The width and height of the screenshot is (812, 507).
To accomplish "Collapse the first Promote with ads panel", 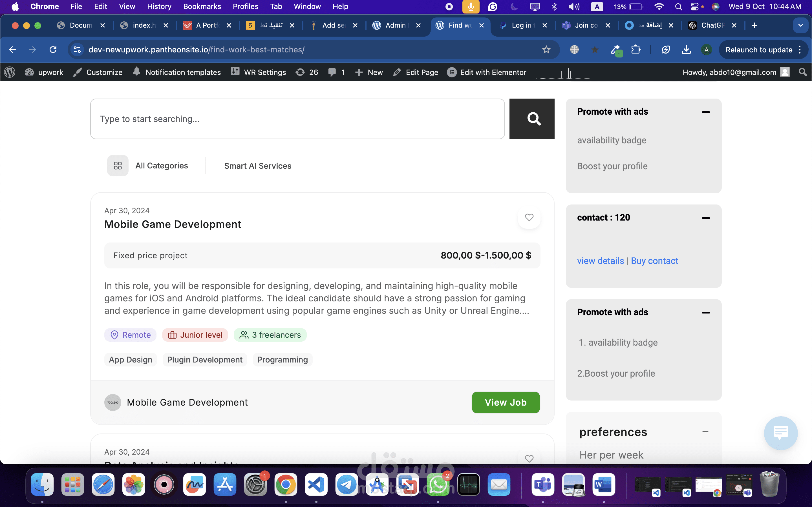I will (x=706, y=112).
